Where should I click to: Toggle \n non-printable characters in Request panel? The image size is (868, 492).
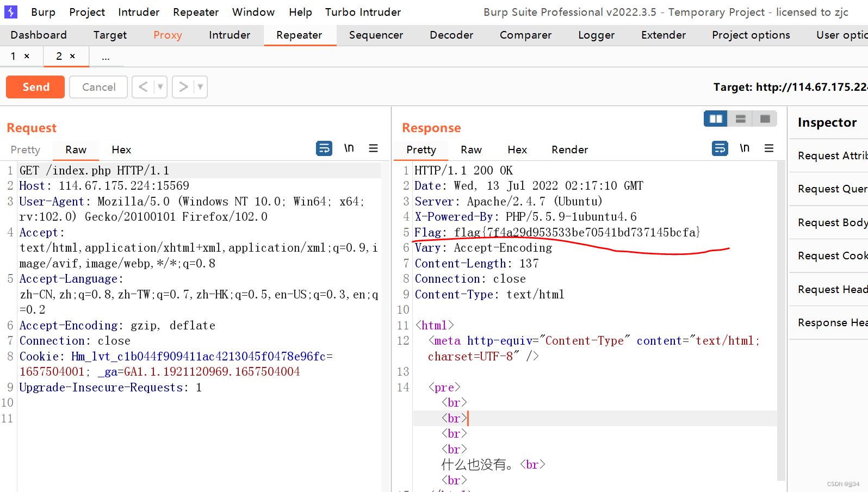pyautogui.click(x=349, y=148)
